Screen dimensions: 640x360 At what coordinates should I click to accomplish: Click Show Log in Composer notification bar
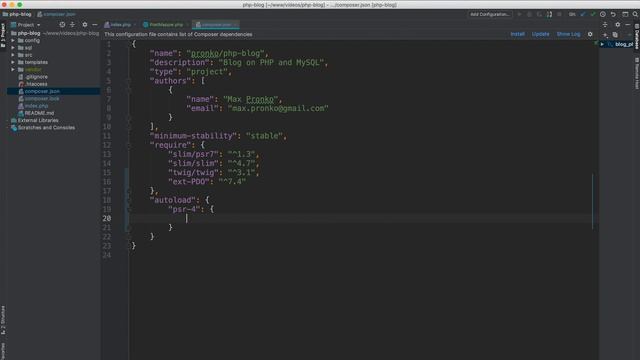pos(568,34)
